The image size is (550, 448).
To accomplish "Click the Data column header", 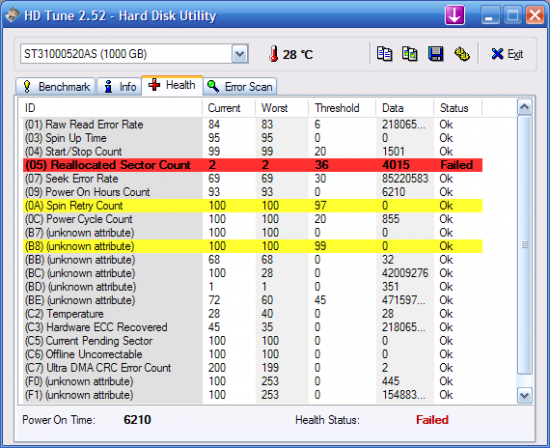I will pos(404,108).
